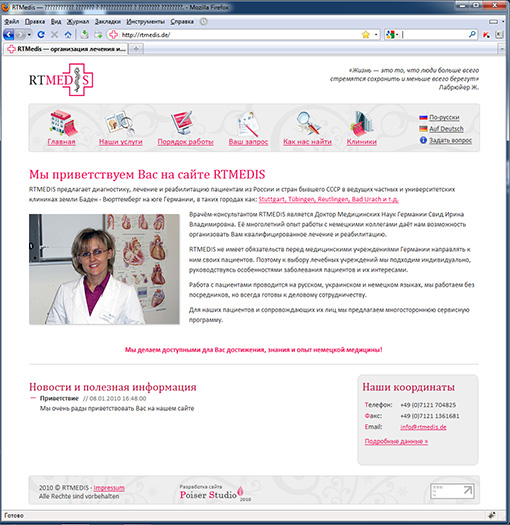
Task: Click the Порядок работы monitor icon
Action: (x=183, y=123)
